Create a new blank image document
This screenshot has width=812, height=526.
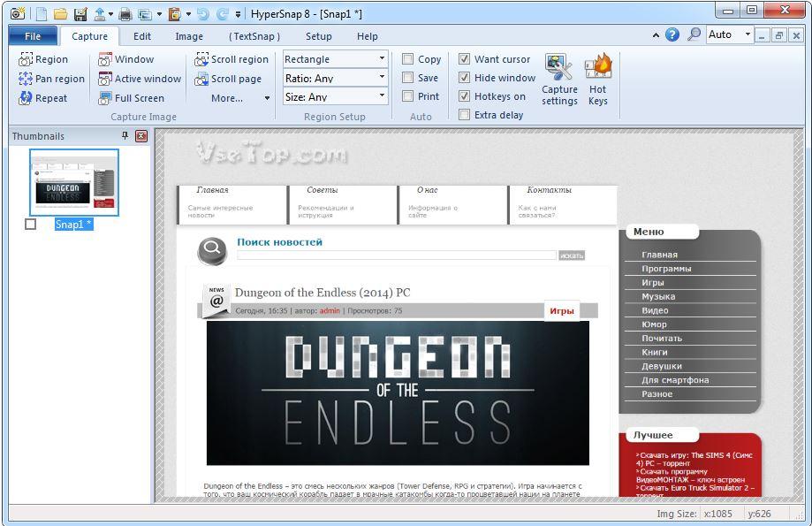coord(42,14)
